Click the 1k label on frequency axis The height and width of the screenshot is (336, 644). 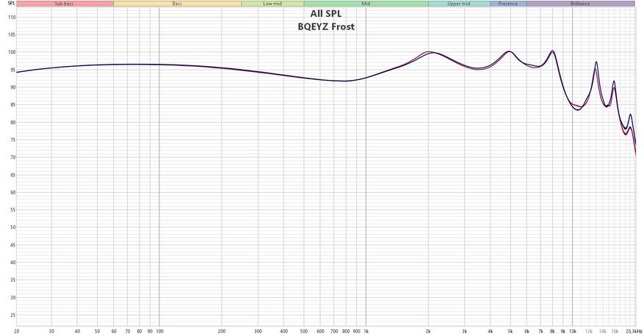[x=366, y=331]
